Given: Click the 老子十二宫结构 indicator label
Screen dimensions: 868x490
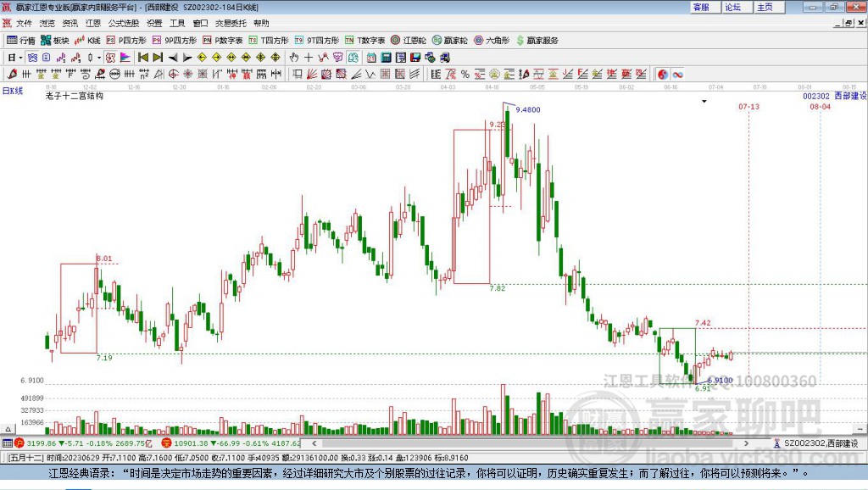Looking at the screenshot, I should tap(75, 96).
